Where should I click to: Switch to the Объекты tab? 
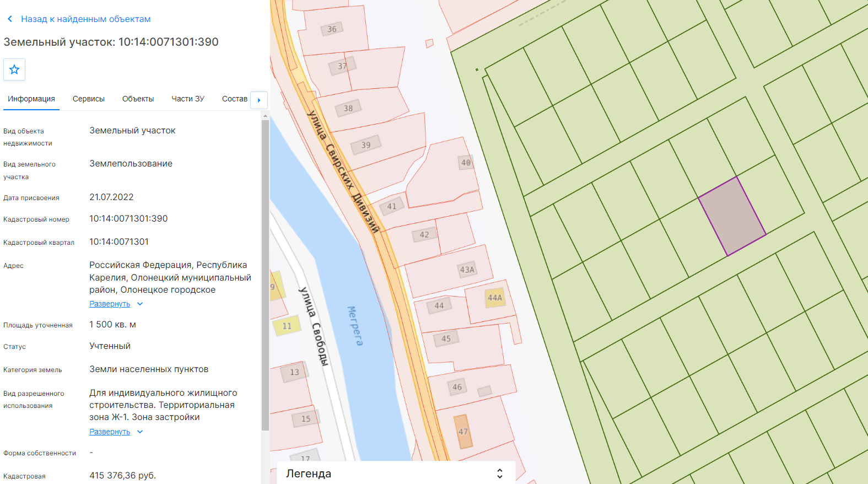[x=138, y=99]
